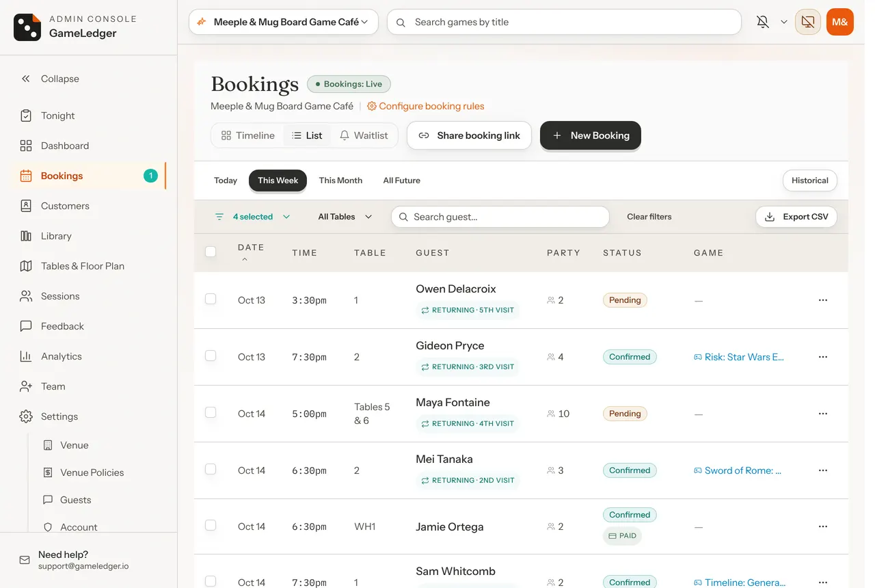Select Gideon Pryce's booking checkbox
This screenshot has height=588, width=875.
(211, 356)
